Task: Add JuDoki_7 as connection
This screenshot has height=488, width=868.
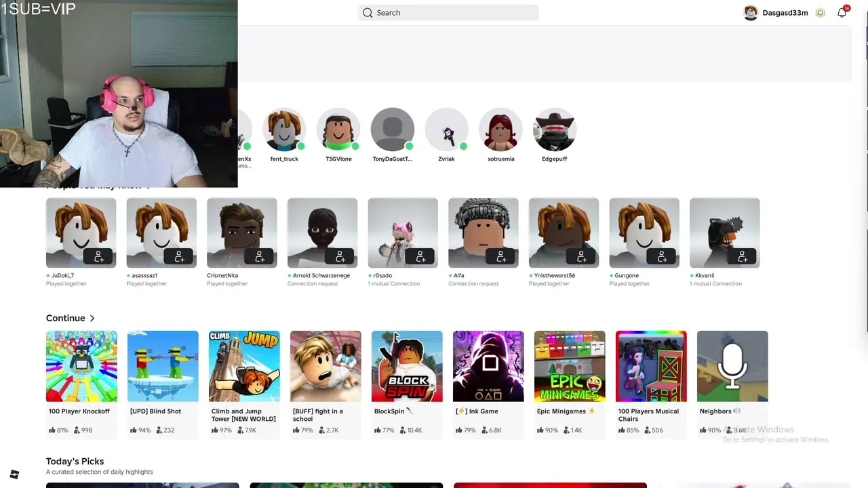Action: pos(99,257)
